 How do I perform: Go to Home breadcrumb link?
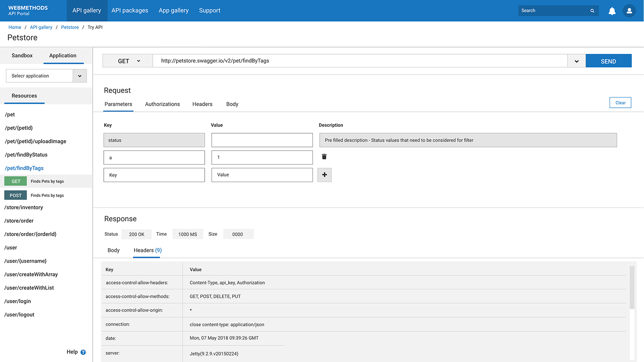tap(15, 27)
